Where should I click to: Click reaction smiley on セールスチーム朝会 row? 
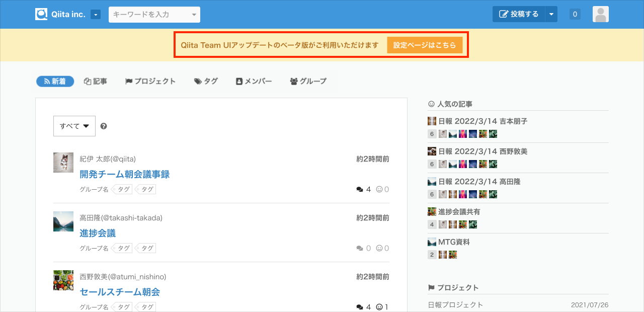[379, 307]
